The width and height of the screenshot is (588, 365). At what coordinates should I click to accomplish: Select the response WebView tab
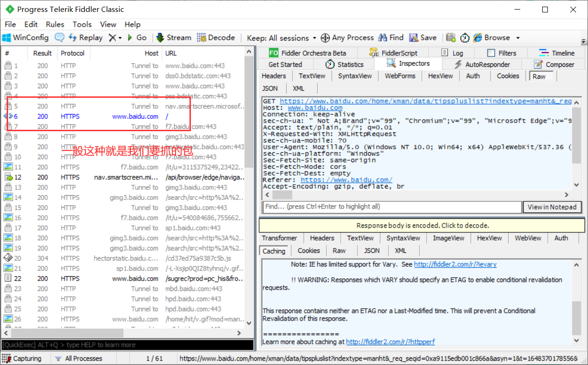click(x=528, y=238)
